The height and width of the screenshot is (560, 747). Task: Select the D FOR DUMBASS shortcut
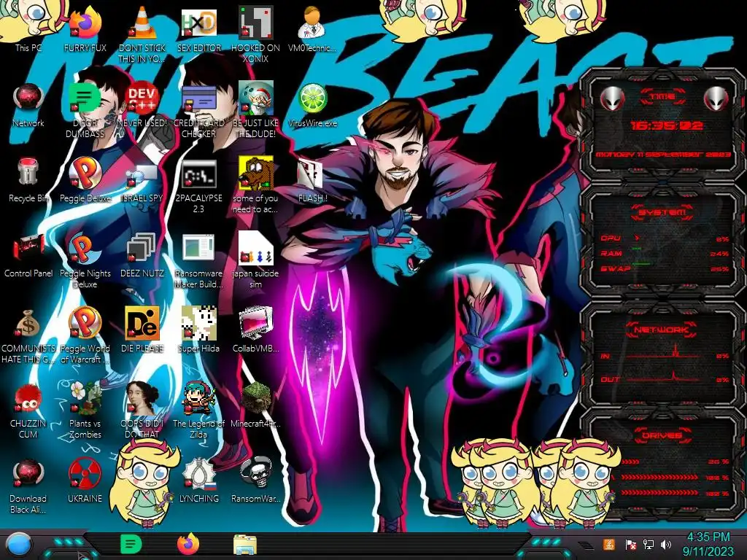(x=85, y=109)
